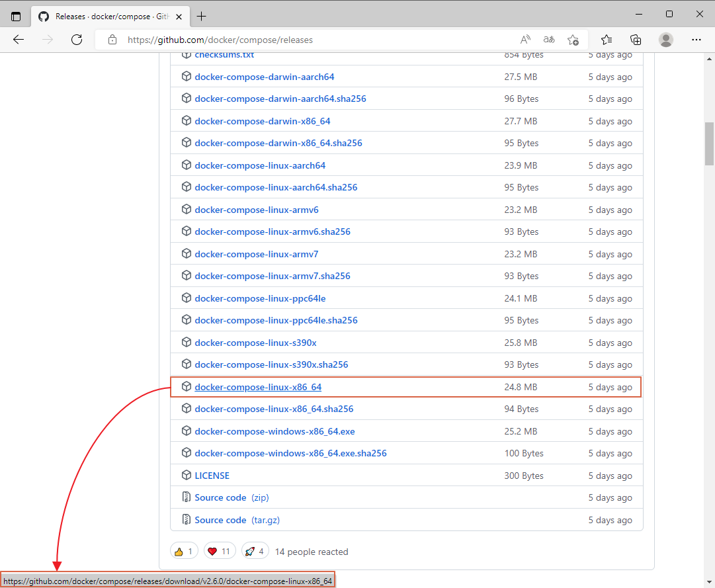
Task: Download docker-compose-darwin-aarch64.sha256
Action: (280, 99)
